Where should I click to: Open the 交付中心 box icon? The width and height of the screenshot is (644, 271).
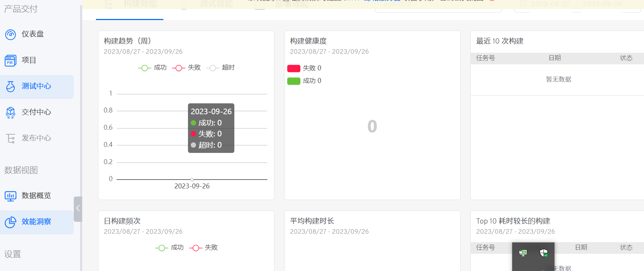pyautogui.click(x=11, y=112)
